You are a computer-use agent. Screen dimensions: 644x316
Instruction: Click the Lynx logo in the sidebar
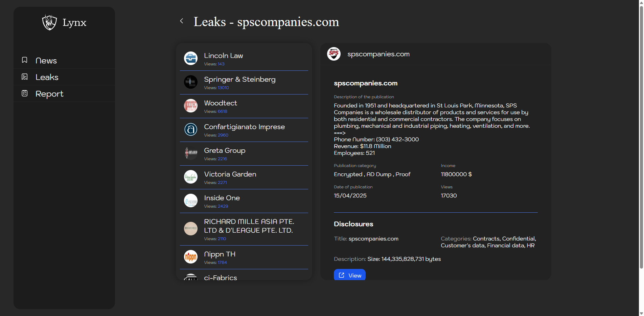[x=50, y=22]
